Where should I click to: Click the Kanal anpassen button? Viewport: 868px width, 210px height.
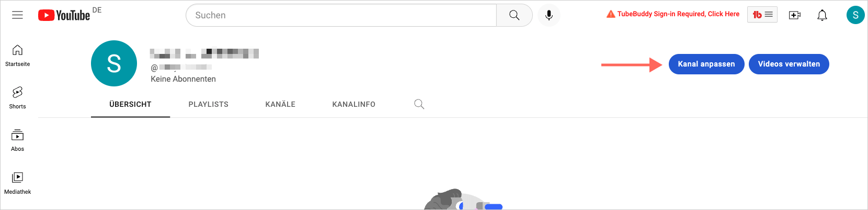click(x=706, y=64)
